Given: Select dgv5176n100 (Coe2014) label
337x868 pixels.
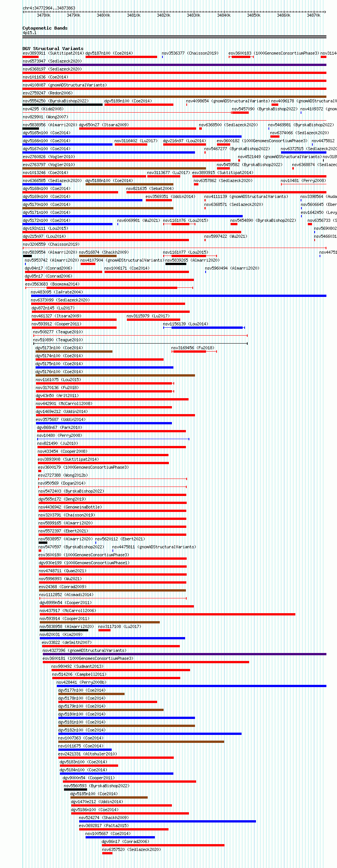Looking at the screenshot, I should click(59, 372).
